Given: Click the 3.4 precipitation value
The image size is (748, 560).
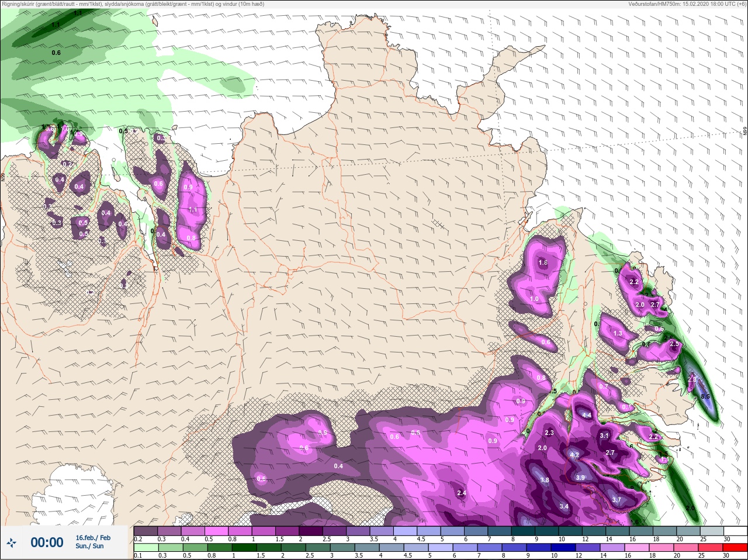Looking at the screenshot, I should 564,506.
